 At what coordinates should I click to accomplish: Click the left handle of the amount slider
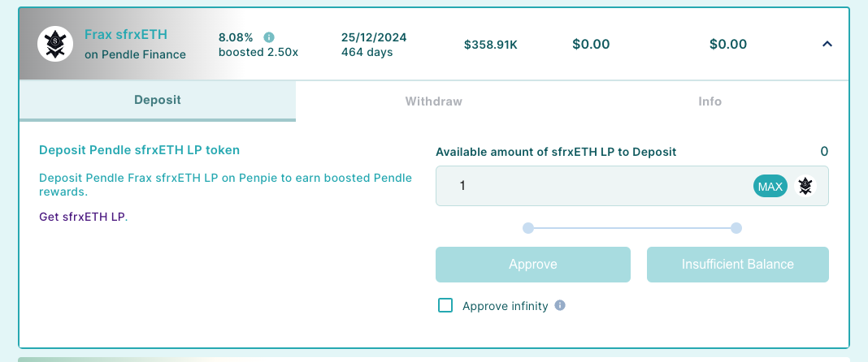528,228
